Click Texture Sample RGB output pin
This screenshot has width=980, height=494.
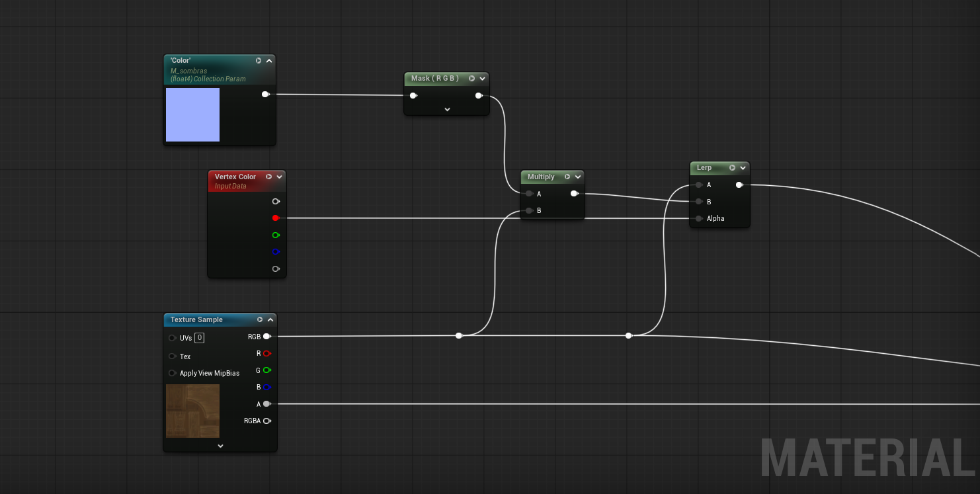point(267,337)
